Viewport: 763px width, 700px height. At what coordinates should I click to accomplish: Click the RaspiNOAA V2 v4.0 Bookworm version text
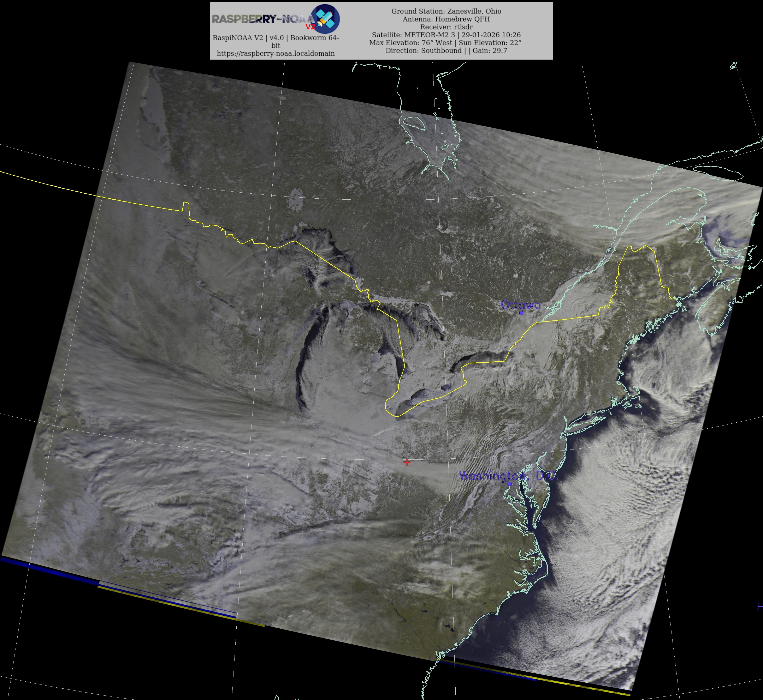click(x=276, y=38)
